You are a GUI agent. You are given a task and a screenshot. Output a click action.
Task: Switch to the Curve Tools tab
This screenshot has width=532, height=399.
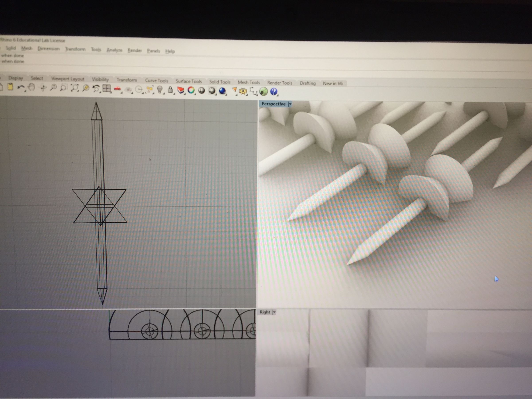[x=156, y=80]
